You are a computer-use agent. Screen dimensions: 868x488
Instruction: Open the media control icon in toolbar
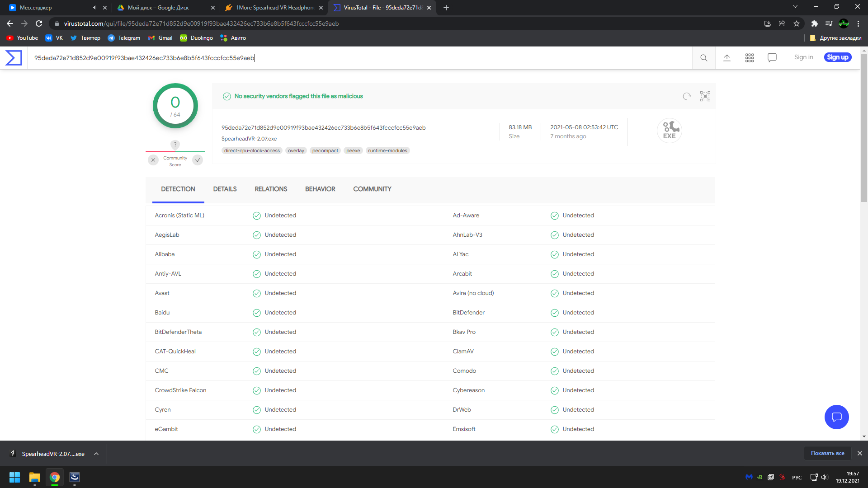(829, 23)
